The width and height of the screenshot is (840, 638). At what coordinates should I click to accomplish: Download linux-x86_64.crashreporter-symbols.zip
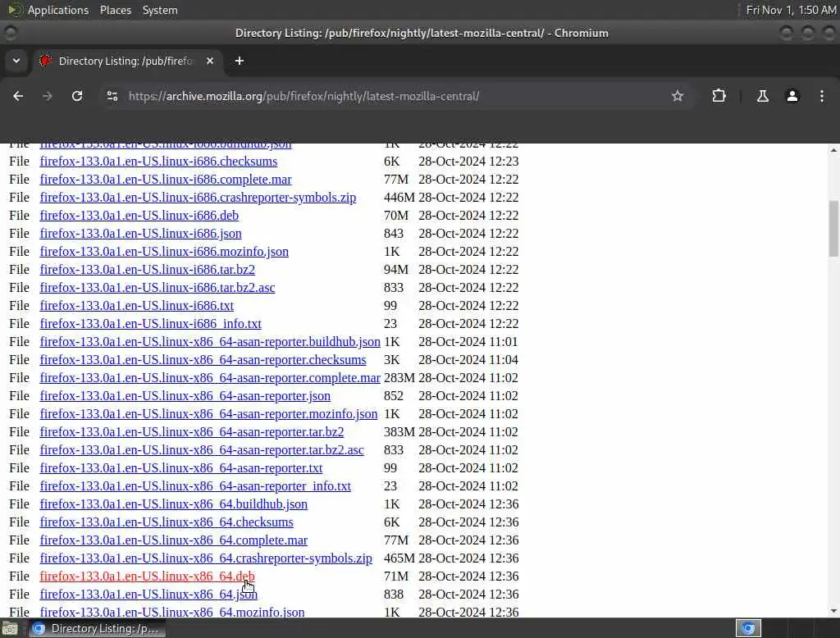[206, 558]
